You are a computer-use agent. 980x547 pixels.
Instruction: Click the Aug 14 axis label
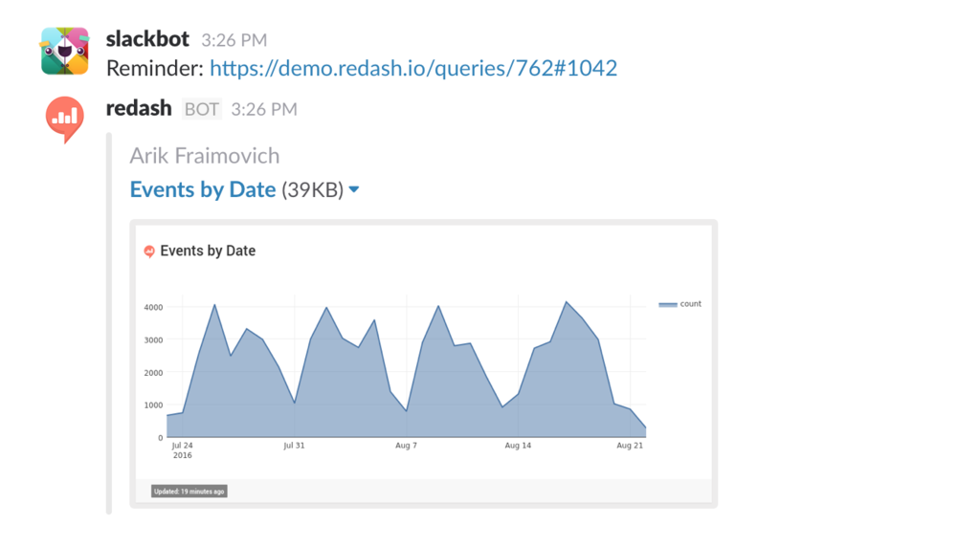518,446
